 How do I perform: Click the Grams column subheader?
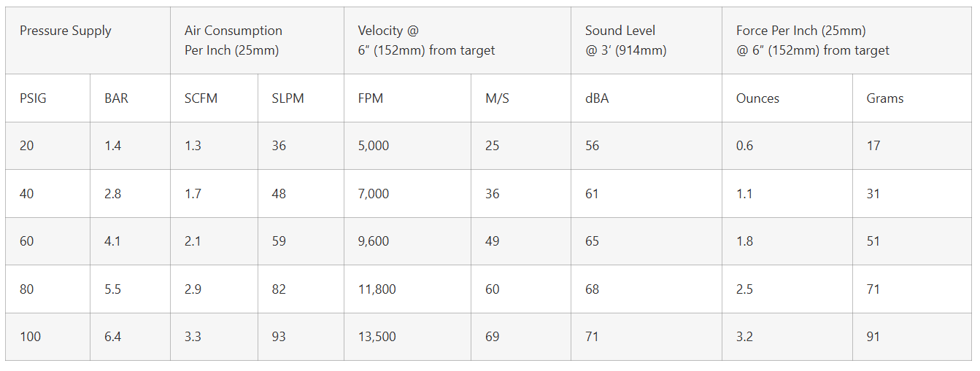884,98
